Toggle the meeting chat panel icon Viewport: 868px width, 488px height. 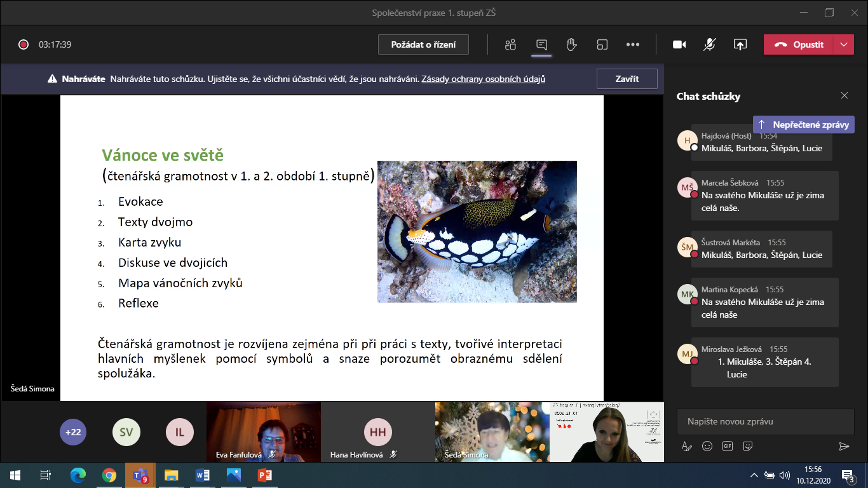pyautogui.click(x=541, y=44)
